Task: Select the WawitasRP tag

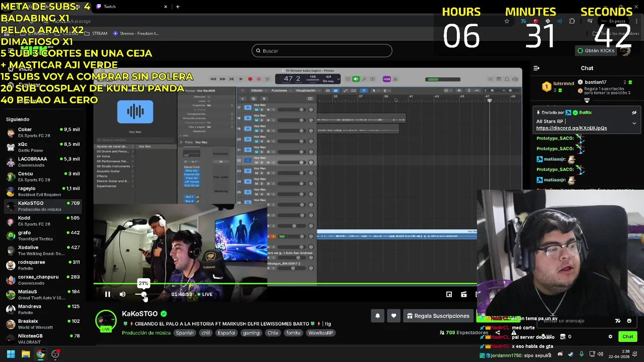Action: 320,333
